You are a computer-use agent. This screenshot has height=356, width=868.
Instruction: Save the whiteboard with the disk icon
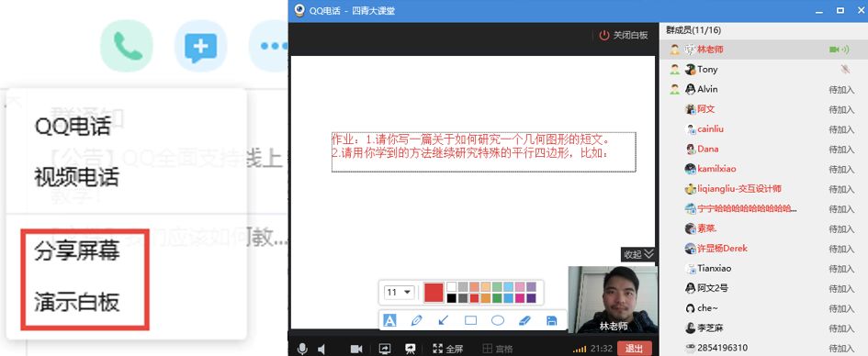point(551,320)
